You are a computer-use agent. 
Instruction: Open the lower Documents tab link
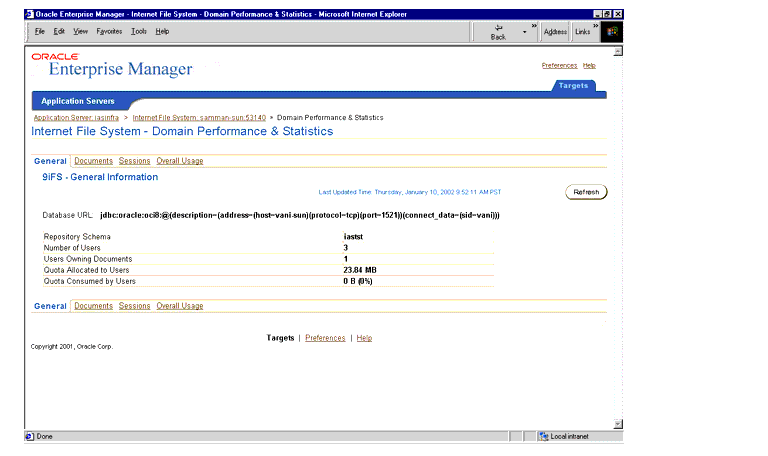point(94,306)
